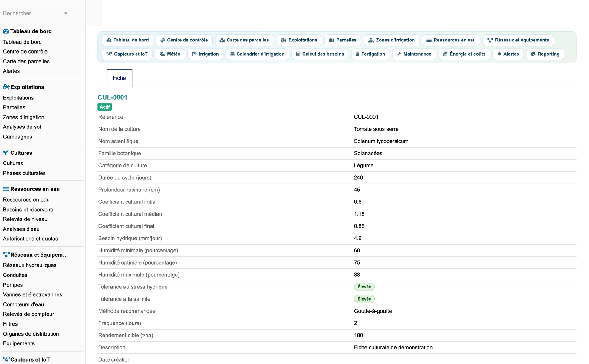The width and height of the screenshot is (589, 364).
Task: Open Relevés de compteur in the sidebar
Action: pos(28,314)
